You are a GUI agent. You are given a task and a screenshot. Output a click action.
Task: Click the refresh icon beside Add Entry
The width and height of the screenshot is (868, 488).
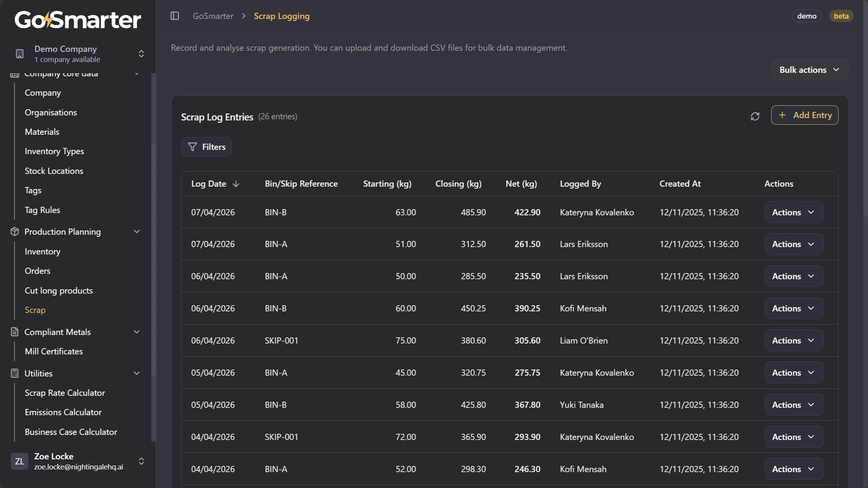click(755, 116)
